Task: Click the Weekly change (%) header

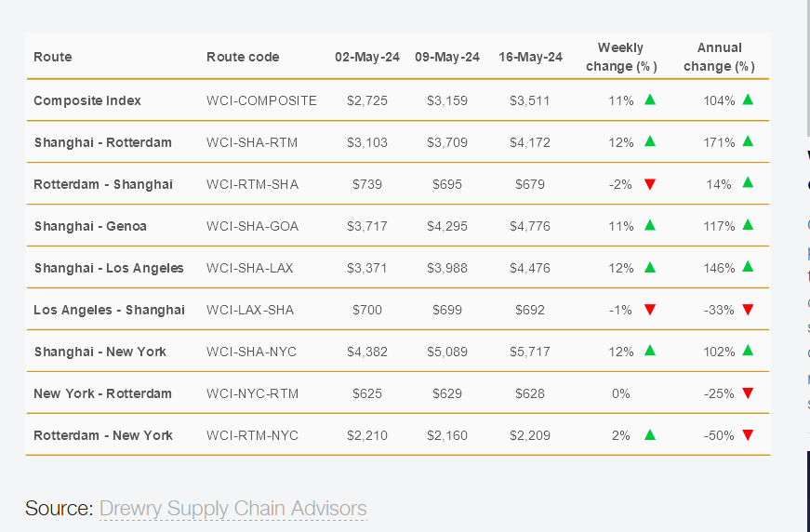Action: pyautogui.click(x=621, y=57)
